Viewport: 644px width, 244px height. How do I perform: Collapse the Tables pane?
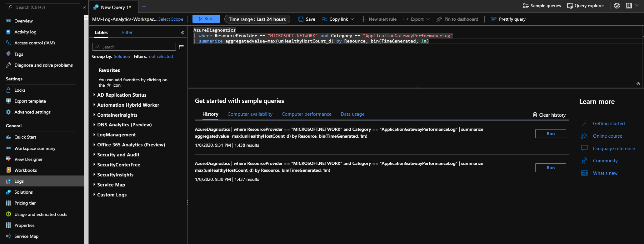click(182, 33)
